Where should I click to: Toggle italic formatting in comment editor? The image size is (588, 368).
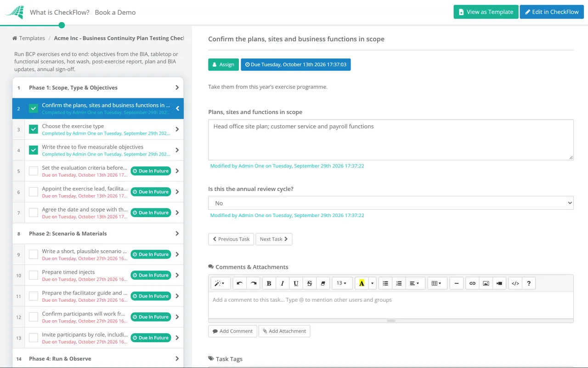[283, 283]
